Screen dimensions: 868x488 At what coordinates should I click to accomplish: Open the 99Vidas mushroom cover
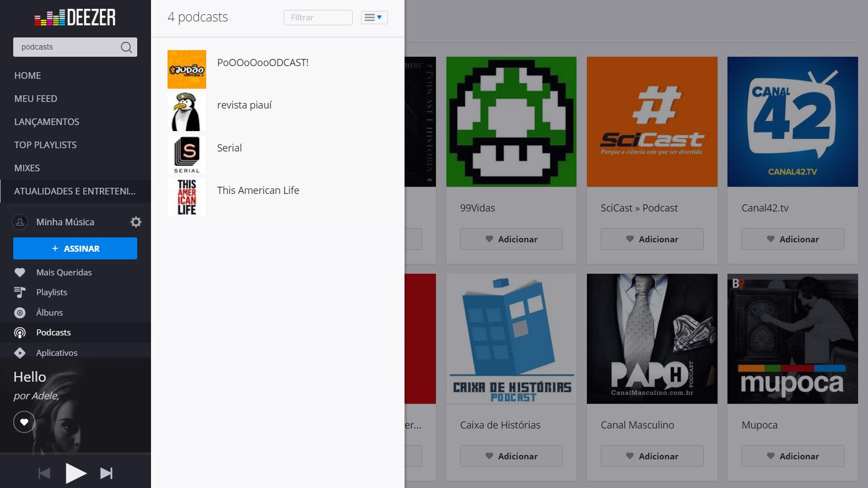tap(511, 122)
